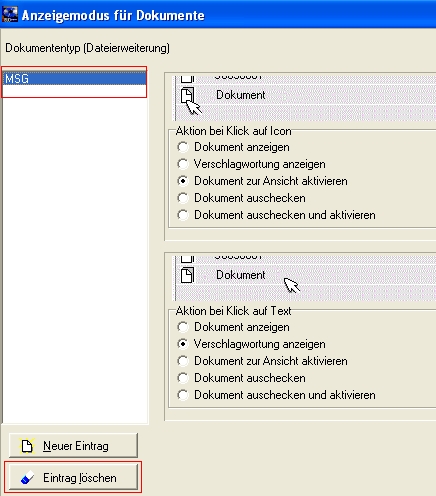Click the Dokumententyp (Dateierweiterung) label
Viewport: 436px width, 496px height.
(x=87, y=48)
